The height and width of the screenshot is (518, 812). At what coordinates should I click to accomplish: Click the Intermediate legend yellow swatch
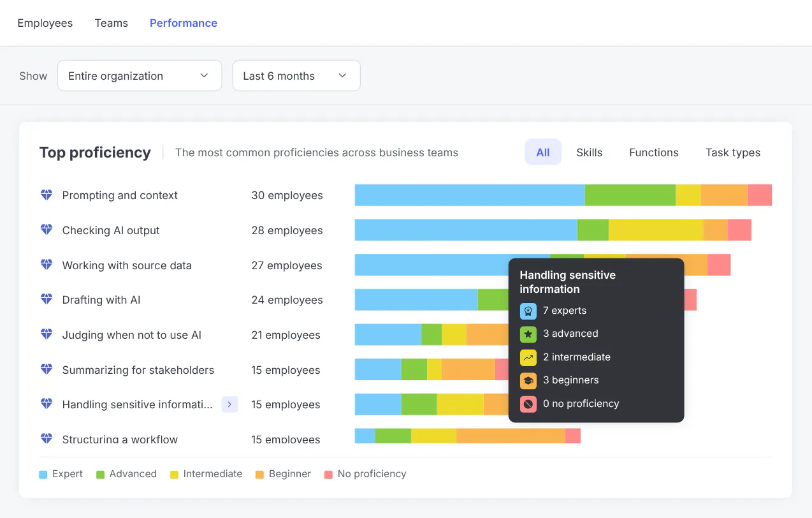[174, 475]
